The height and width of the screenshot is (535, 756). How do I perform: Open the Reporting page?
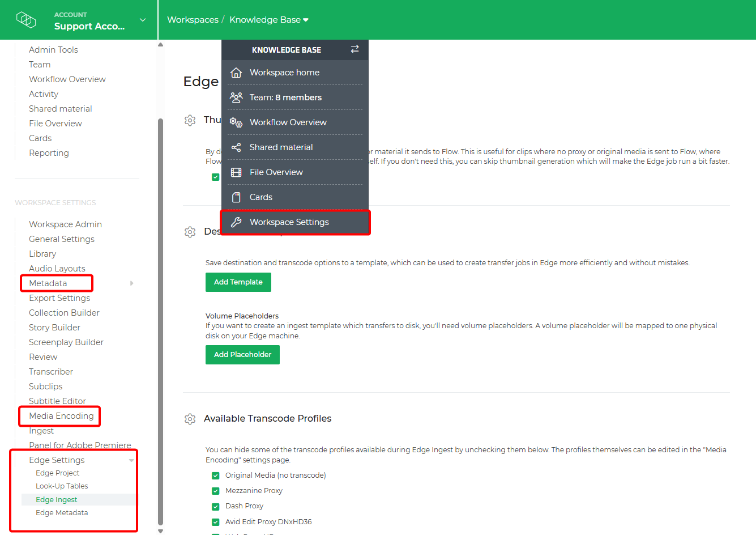click(x=49, y=152)
